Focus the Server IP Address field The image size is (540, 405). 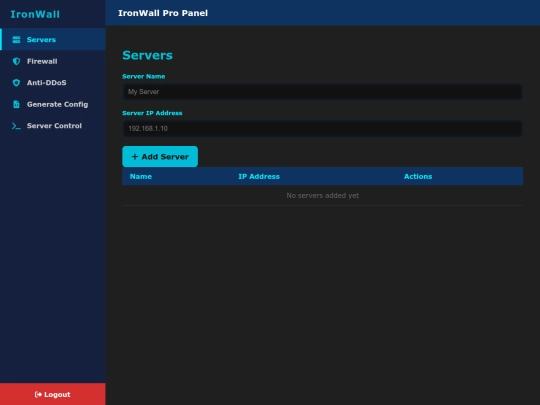322,128
